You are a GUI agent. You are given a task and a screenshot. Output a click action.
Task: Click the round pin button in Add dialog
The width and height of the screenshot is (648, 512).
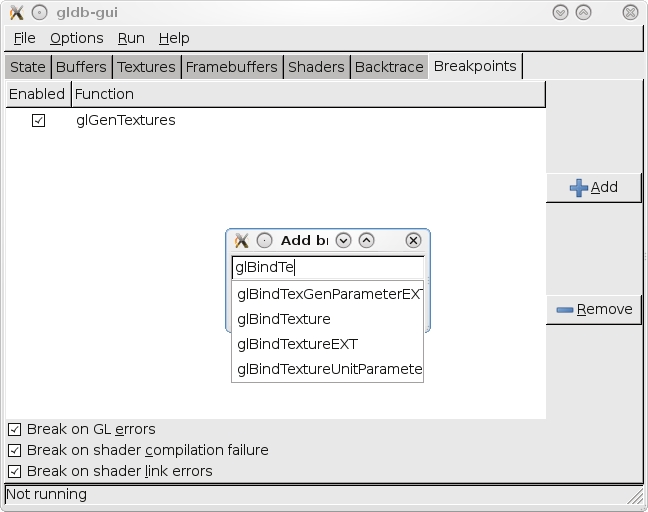pos(264,240)
